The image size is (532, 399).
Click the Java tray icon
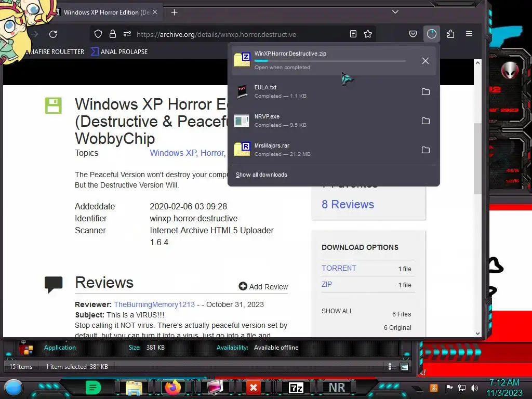(434, 388)
